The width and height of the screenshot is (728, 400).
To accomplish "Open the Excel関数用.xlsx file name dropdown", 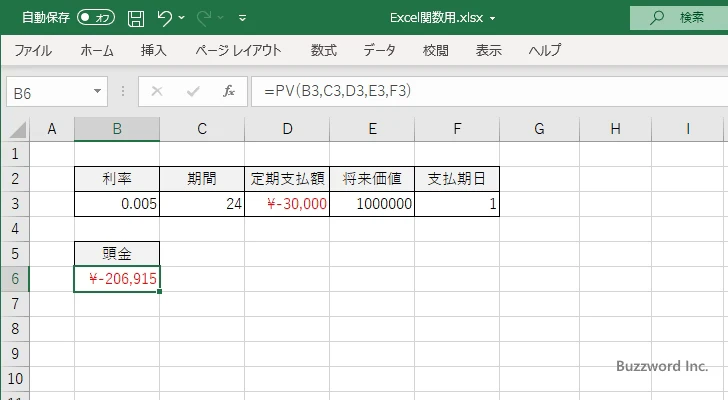I will tap(492, 19).
